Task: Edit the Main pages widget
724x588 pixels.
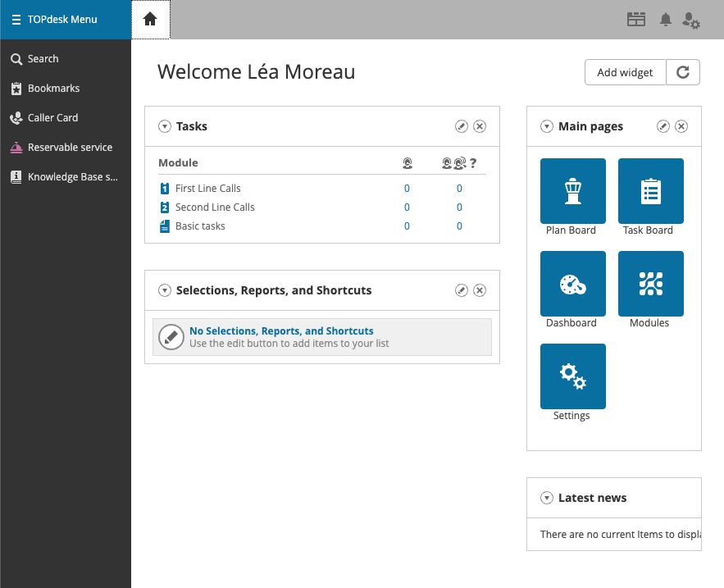Action: 663,126
